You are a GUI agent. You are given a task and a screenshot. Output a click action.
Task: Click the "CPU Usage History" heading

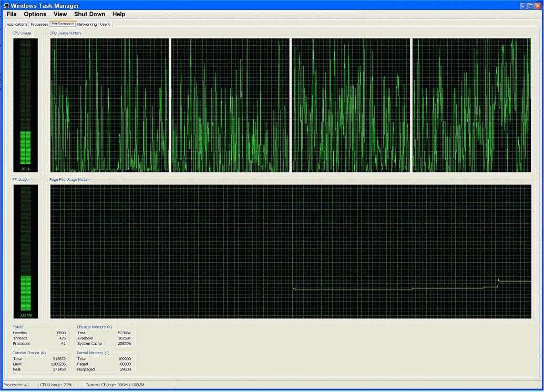[x=66, y=33]
